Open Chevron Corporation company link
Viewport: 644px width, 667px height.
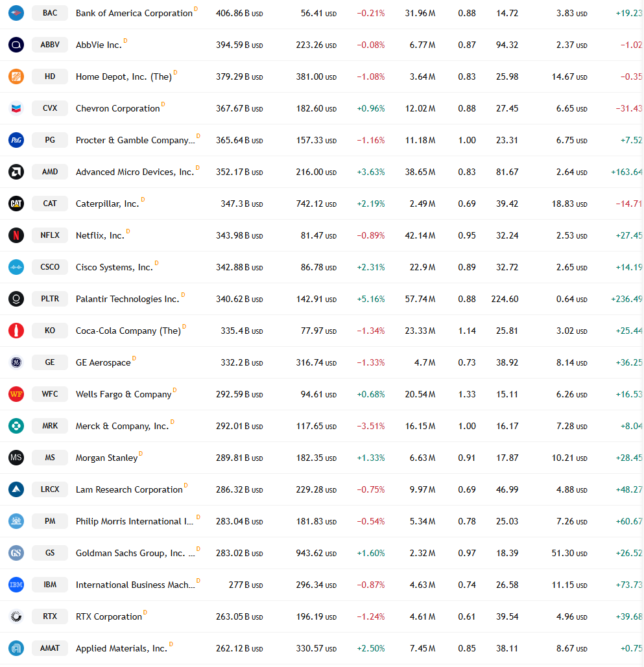(118, 108)
